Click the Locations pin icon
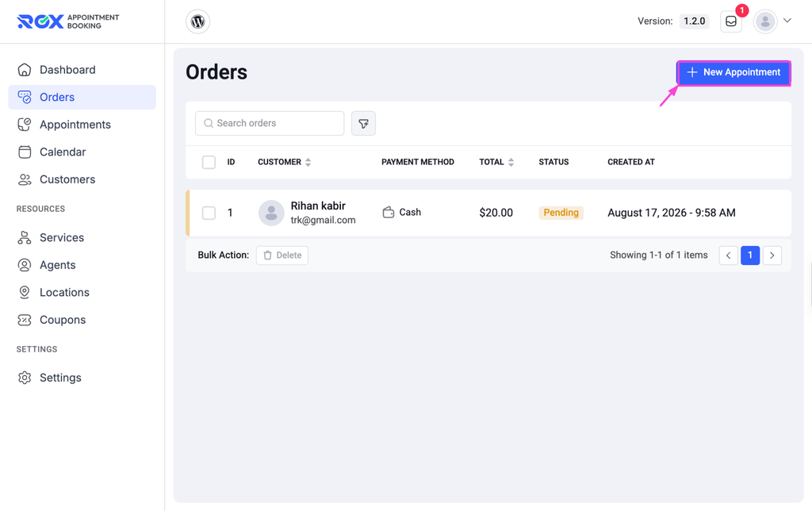Viewport: 812px width, 511px height. [25, 292]
